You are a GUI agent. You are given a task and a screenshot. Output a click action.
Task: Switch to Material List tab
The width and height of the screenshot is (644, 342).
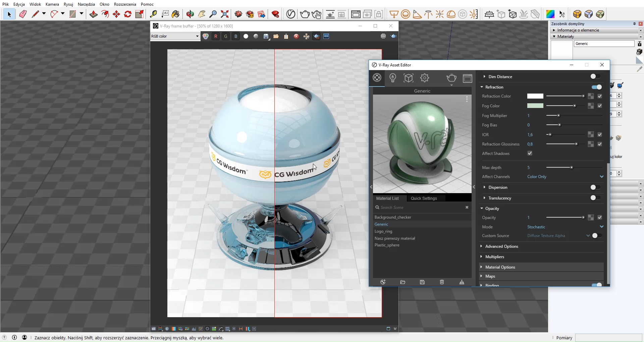387,198
